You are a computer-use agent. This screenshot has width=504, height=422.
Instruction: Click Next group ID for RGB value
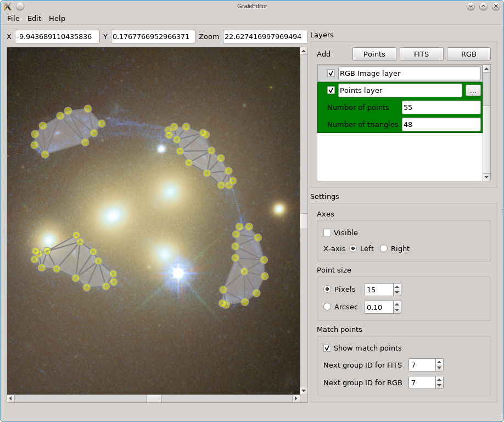(422, 383)
